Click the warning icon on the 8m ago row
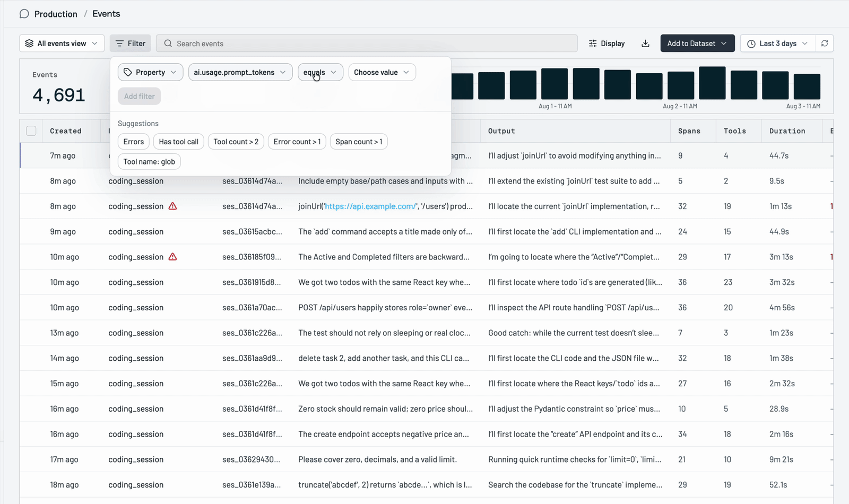Viewport: 849px width, 504px height. [x=172, y=206]
